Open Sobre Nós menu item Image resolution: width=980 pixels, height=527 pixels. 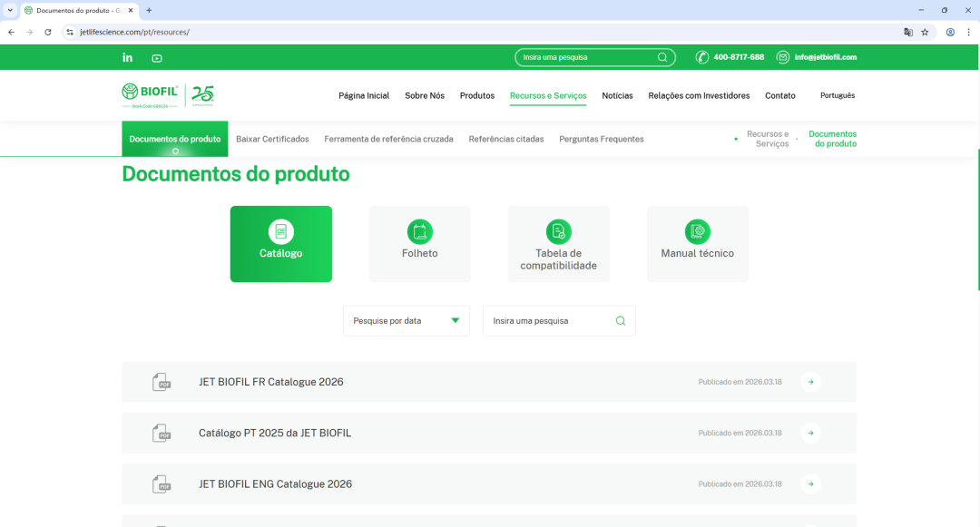coord(425,95)
